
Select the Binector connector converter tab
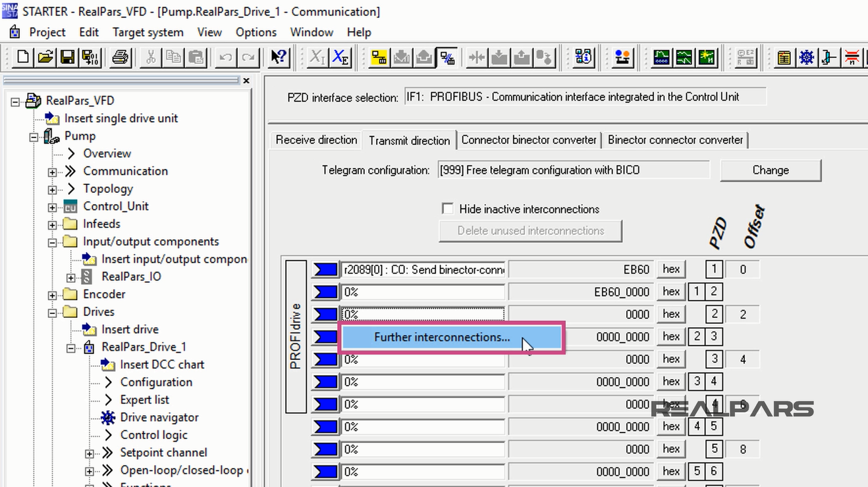[676, 140]
